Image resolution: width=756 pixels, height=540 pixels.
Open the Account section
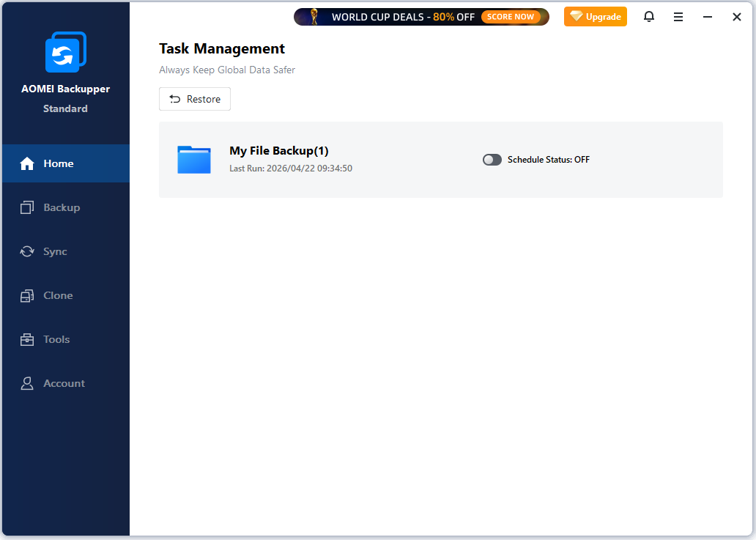(66, 383)
